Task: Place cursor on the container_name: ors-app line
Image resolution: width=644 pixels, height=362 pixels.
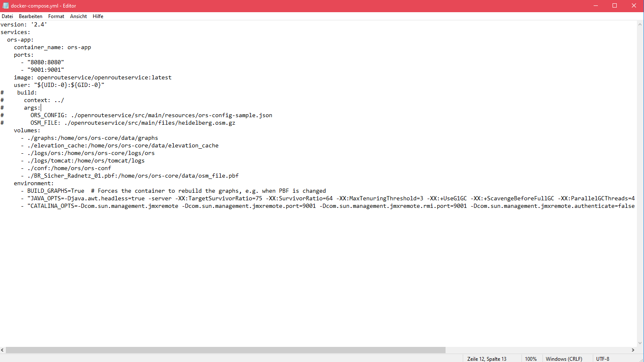Action: pyautogui.click(x=52, y=47)
